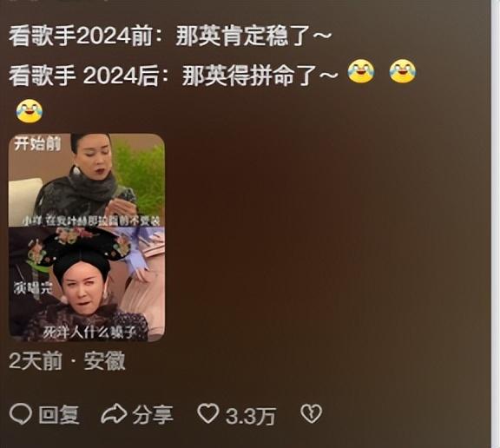
Task: Click the first laughing emoji after 拼命了
Action: point(360,71)
